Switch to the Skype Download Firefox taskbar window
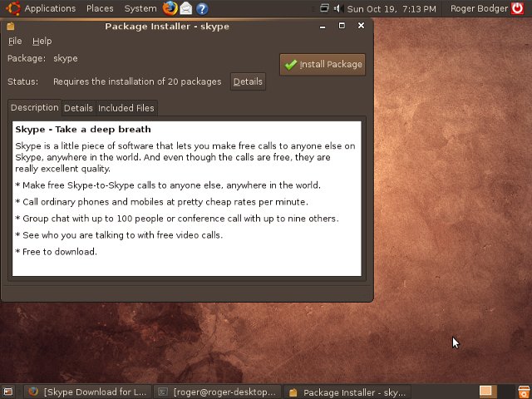This screenshot has height=399, width=532. point(88,392)
